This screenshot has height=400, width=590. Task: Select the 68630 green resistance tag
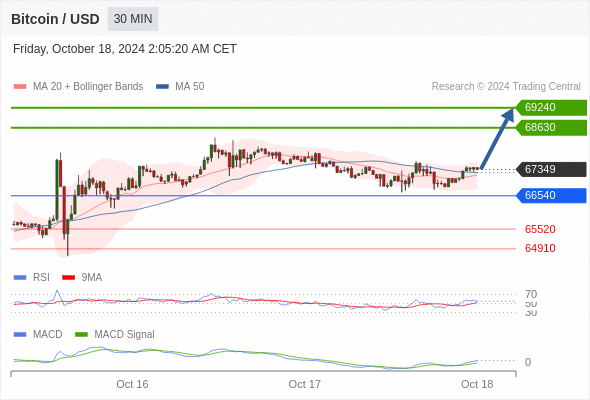coord(551,128)
